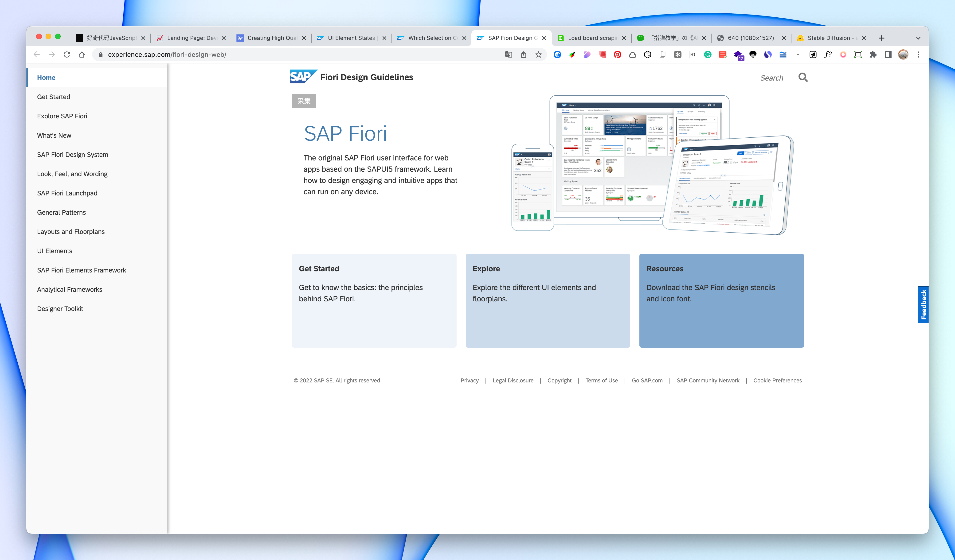Bookmark this page with the star icon
This screenshot has width=955, height=560.
(539, 54)
